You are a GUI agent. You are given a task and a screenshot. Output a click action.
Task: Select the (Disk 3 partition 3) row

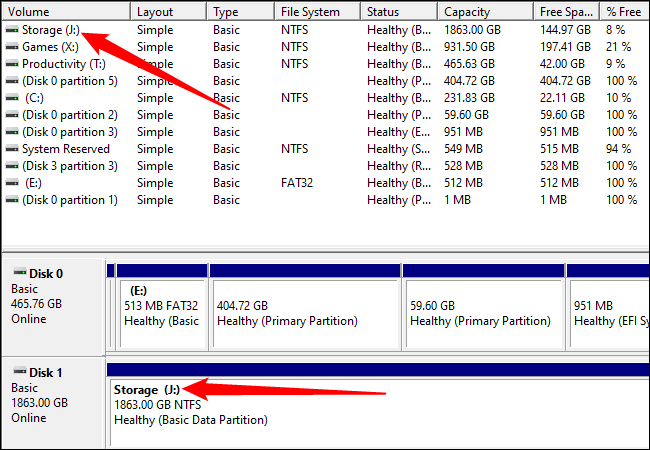pos(325,166)
